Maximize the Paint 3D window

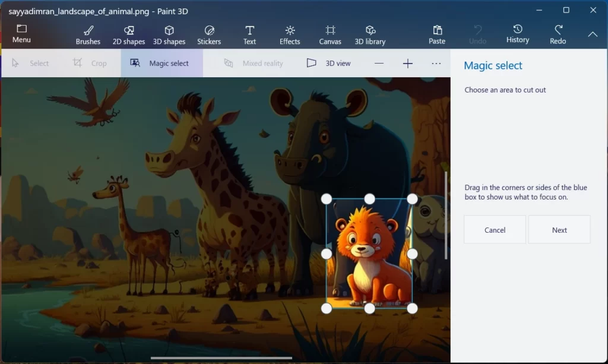point(566,11)
